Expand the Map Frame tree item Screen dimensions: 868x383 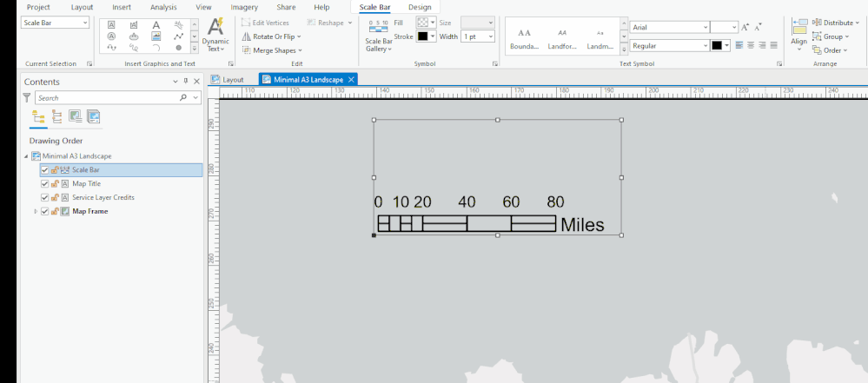(36, 211)
